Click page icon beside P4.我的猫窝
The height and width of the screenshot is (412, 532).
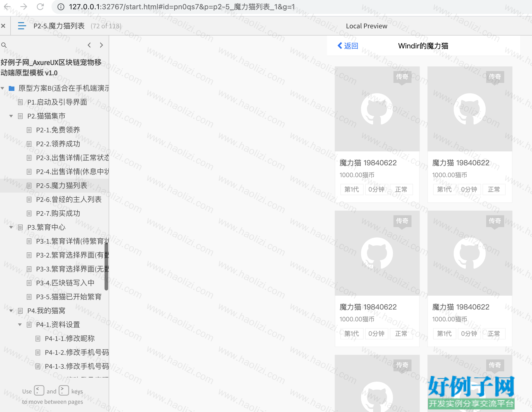pyautogui.click(x=20, y=311)
